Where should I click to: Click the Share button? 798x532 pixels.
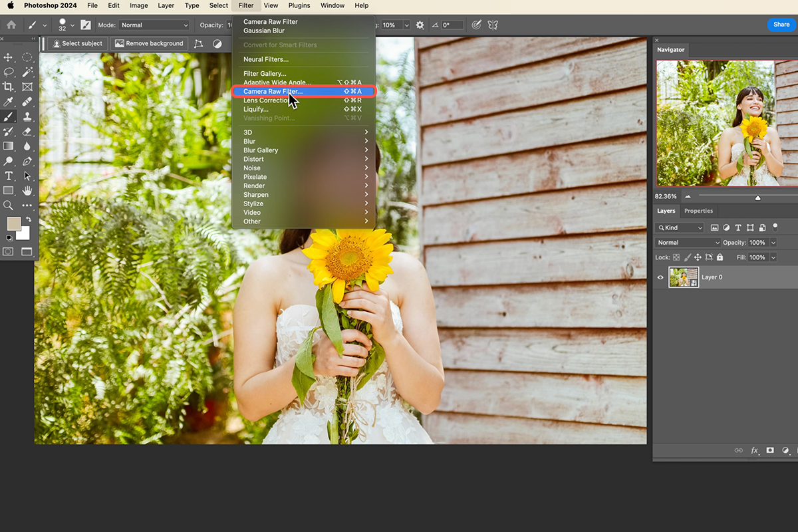[x=781, y=25]
